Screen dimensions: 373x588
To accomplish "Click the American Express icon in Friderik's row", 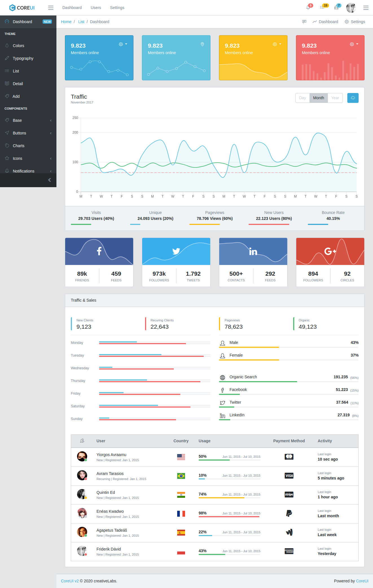I will pyautogui.click(x=289, y=551).
